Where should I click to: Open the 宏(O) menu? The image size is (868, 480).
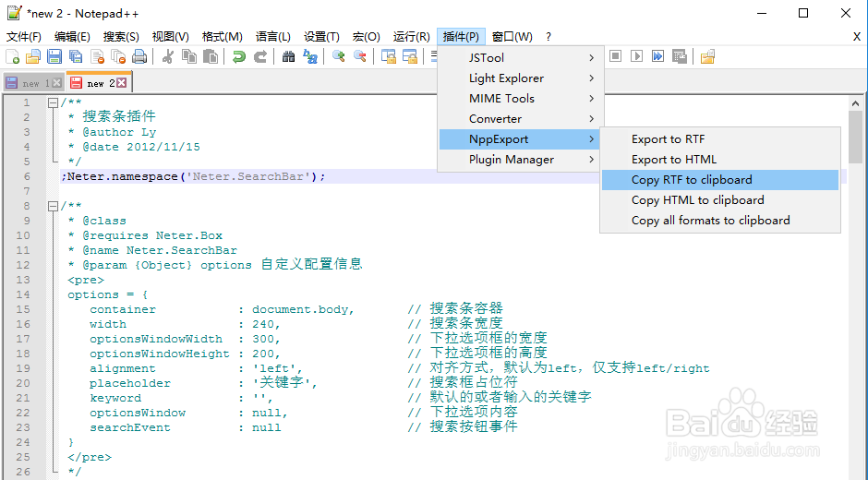(366, 37)
